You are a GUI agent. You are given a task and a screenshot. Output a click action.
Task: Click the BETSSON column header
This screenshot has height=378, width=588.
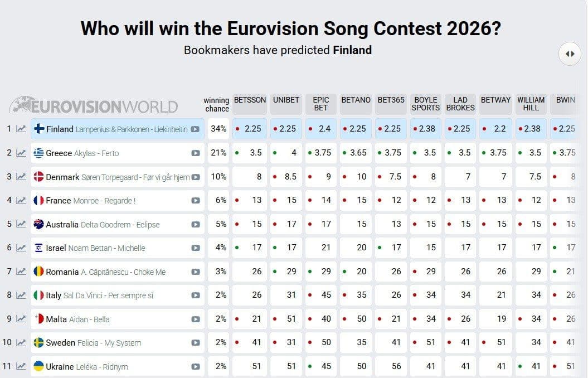[x=250, y=104]
